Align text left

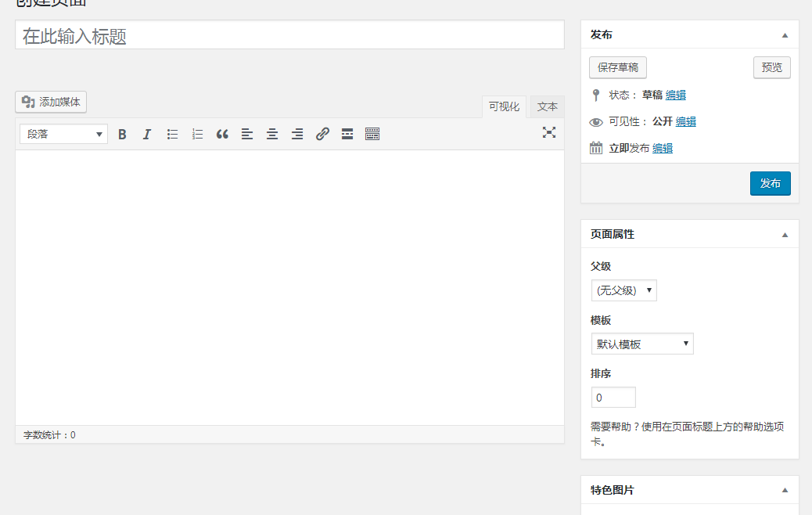[x=247, y=134]
